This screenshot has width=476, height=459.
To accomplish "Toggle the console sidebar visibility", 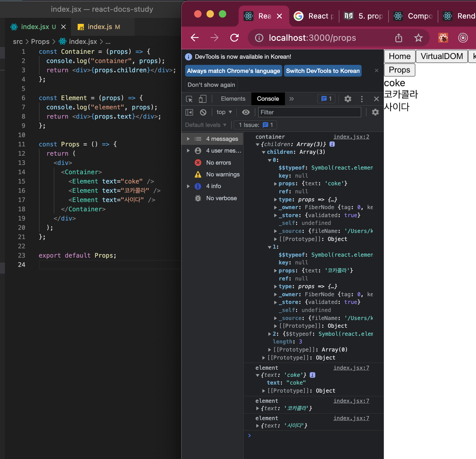I will pos(189,112).
